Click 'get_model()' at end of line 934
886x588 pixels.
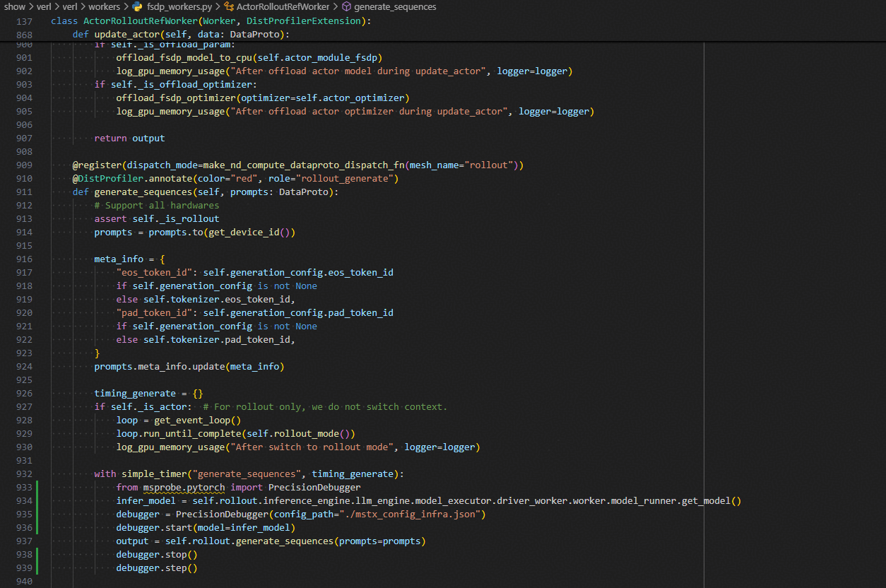711,501
